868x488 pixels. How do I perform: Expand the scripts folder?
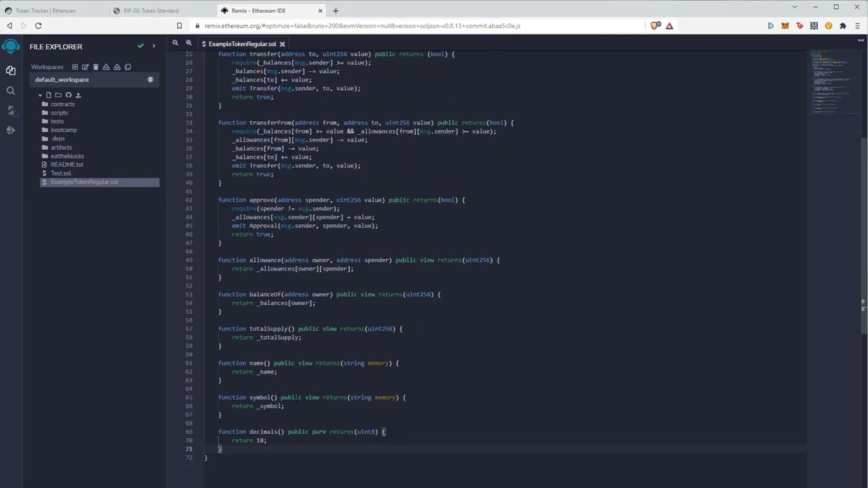coord(59,113)
